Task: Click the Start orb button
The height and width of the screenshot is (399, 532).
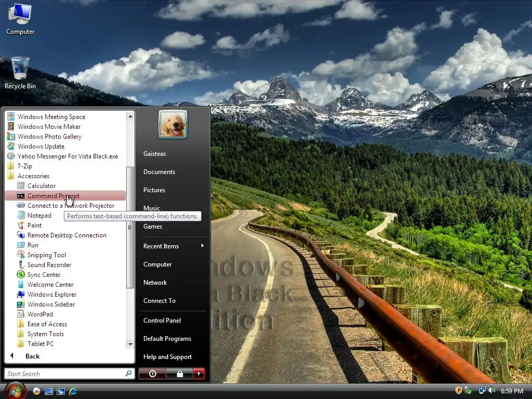Action: [x=15, y=391]
